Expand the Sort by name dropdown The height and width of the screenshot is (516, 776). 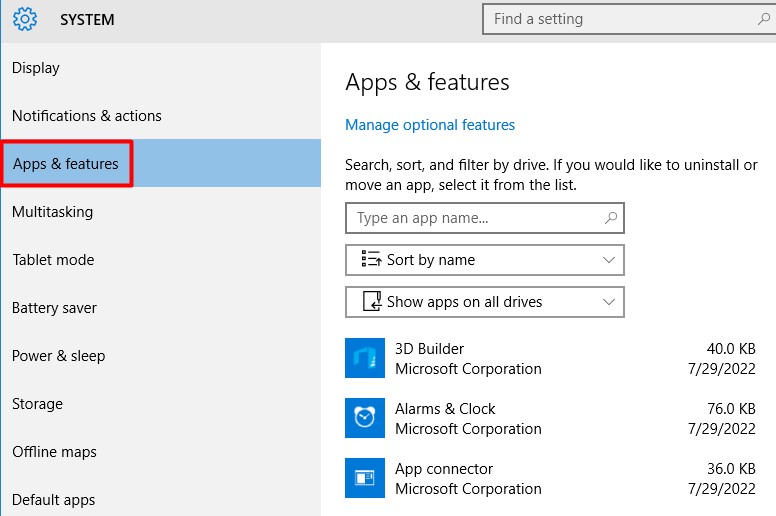[609, 260]
